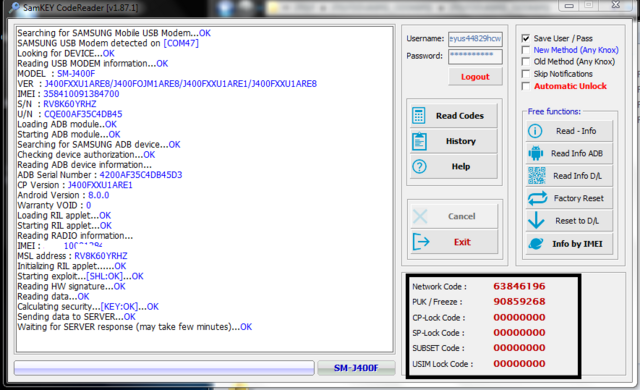Click the Reset to D/L label
640x390 pixels.
(577, 221)
